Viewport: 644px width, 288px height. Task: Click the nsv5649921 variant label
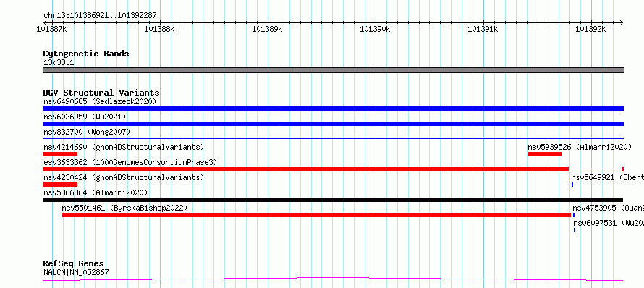[607, 177]
